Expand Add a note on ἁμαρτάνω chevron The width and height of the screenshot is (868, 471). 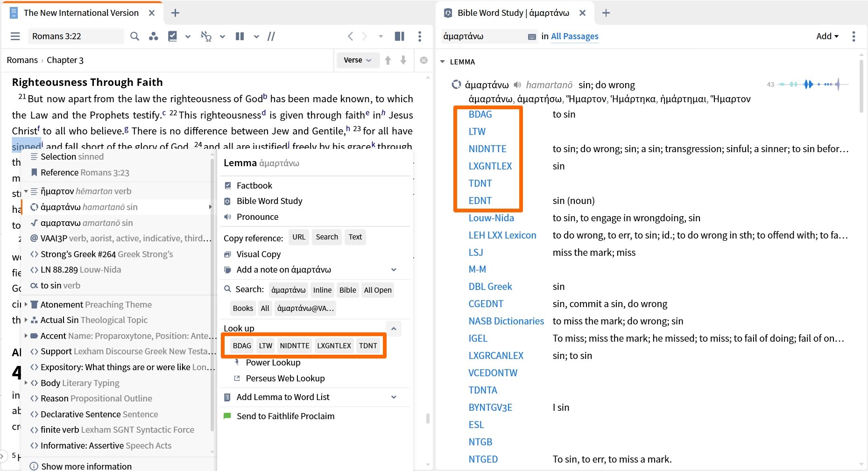tap(394, 270)
